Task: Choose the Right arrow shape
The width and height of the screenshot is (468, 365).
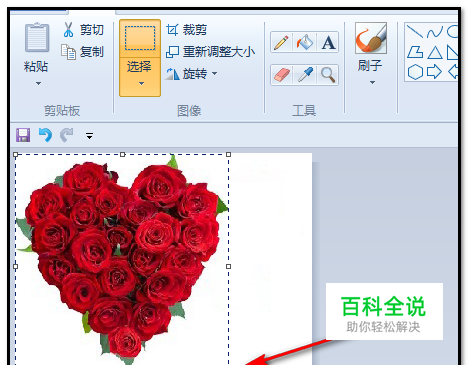Action: 434,72
